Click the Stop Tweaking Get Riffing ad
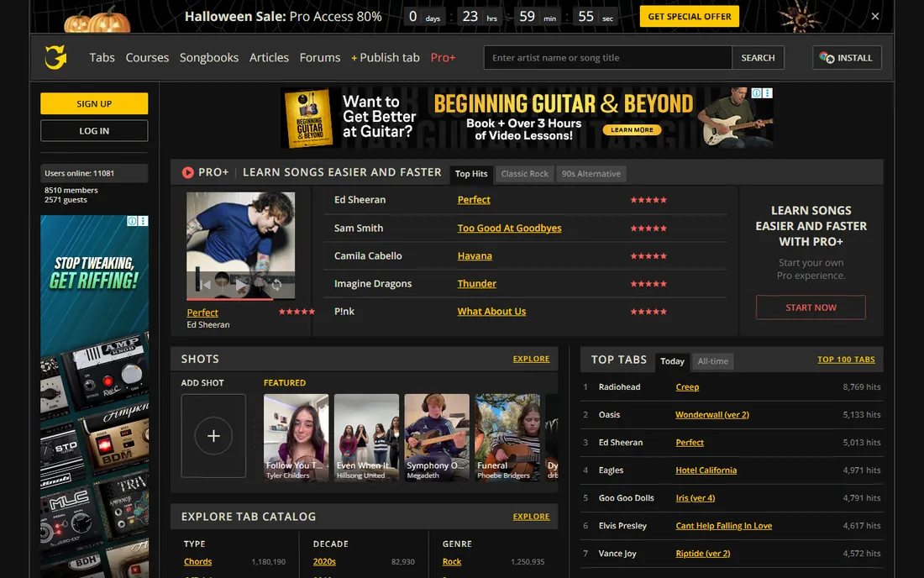The width and height of the screenshot is (924, 578). click(x=94, y=396)
